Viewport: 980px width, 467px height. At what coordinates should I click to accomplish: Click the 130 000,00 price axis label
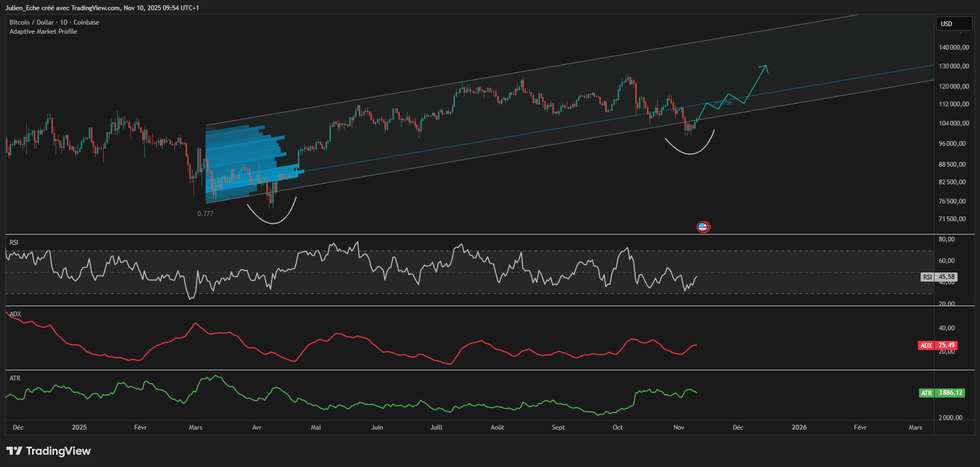tap(954, 66)
